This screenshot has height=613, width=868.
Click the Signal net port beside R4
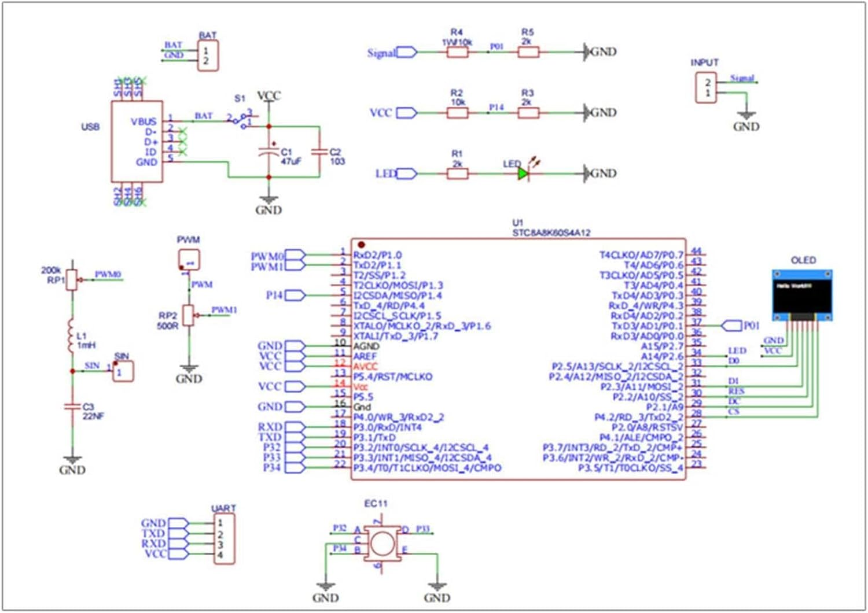407,53
